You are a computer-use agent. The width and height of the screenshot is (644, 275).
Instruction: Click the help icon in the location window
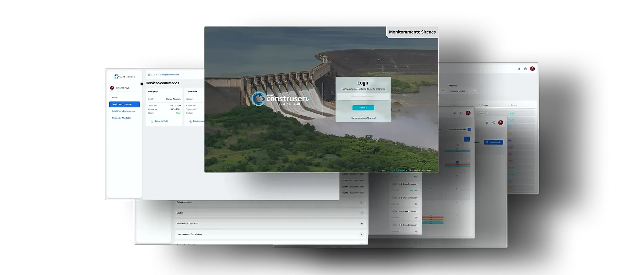pyautogui.click(x=494, y=123)
